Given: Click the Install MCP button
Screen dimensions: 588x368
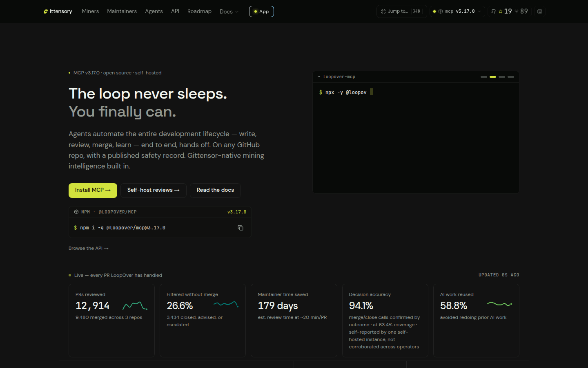Looking at the screenshot, I should tap(93, 191).
